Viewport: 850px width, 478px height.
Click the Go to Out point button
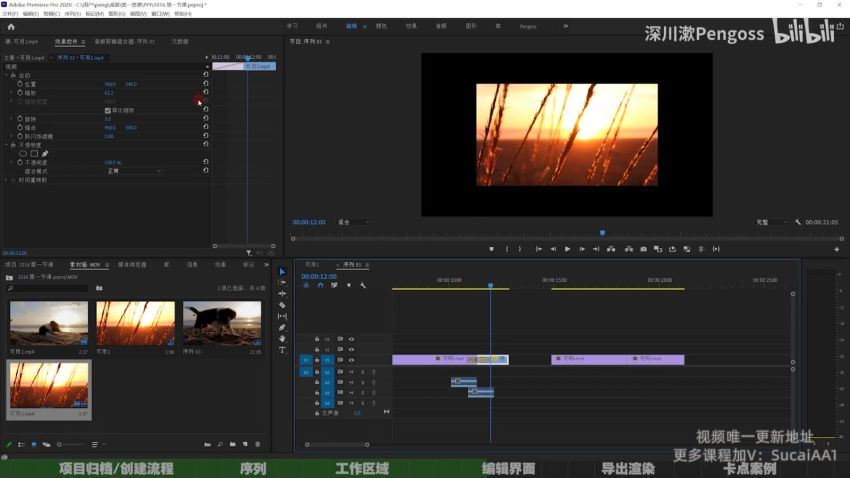596,249
